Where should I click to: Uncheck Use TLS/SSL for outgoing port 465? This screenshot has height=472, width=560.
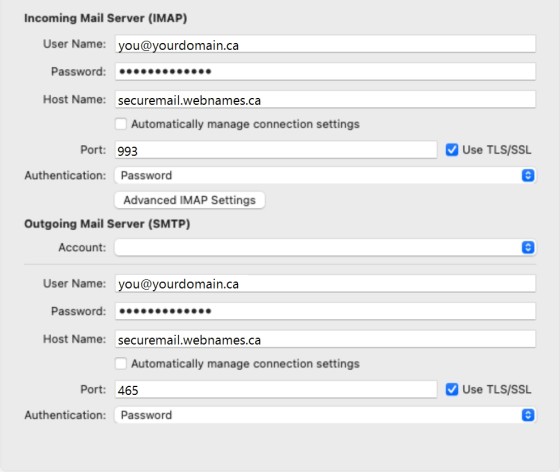[x=452, y=389]
